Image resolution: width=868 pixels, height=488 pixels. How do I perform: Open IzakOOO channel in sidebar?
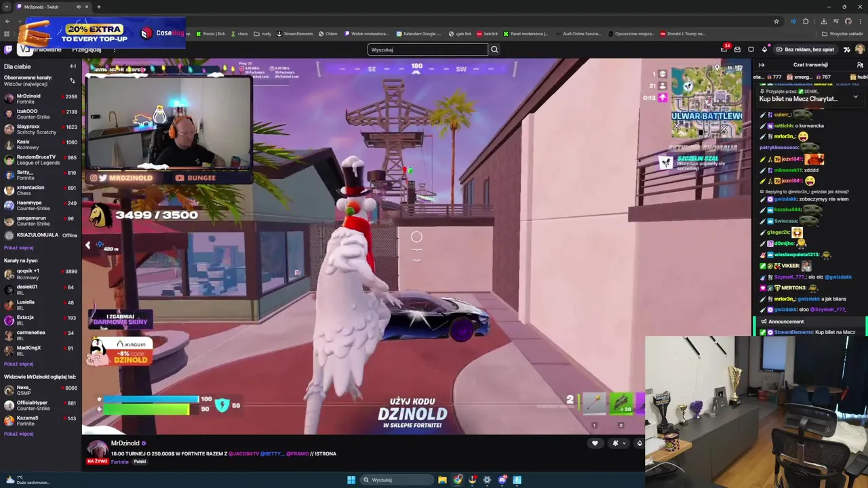pyautogui.click(x=40, y=114)
